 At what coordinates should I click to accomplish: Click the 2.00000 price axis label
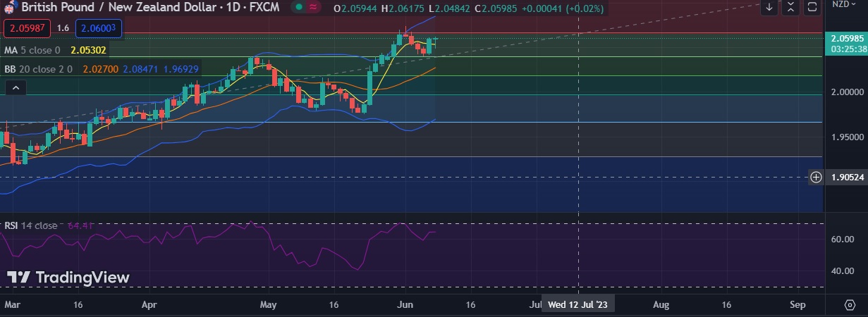pyautogui.click(x=847, y=92)
